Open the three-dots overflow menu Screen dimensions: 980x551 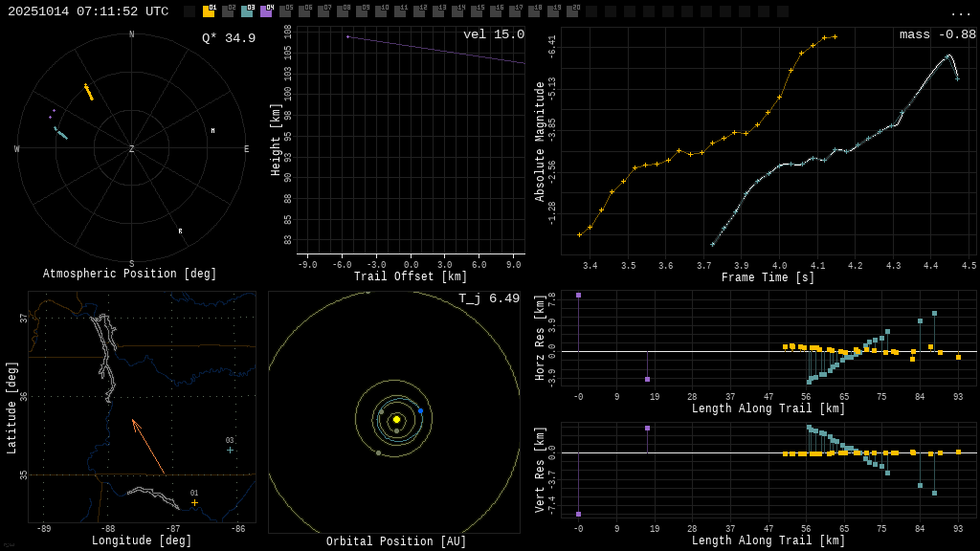pyautogui.click(x=960, y=12)
